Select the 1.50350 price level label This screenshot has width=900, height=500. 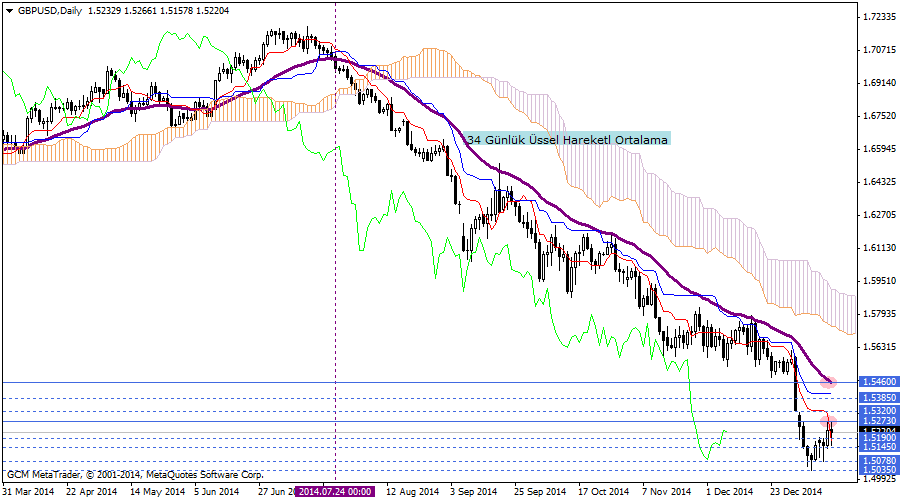(879, 470)
